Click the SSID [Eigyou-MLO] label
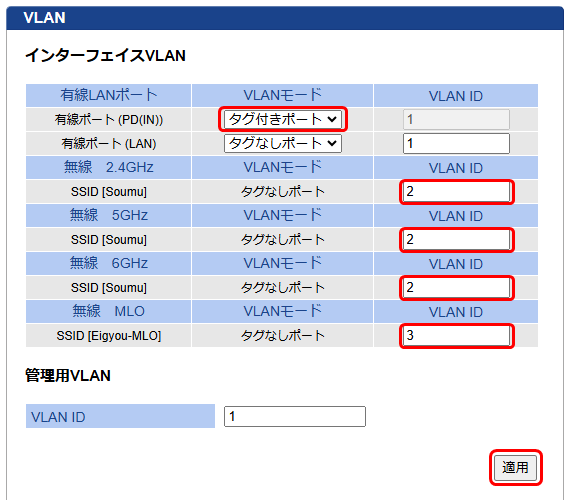570x500 pixels. 109,336
